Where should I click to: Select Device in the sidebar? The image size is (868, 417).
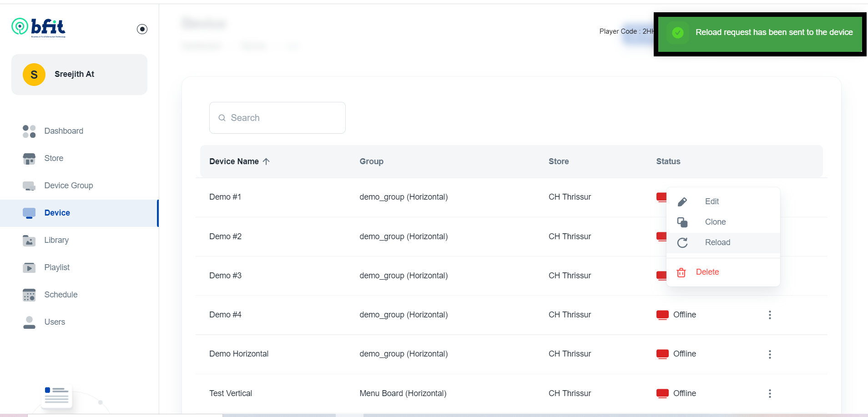(79, 213)
